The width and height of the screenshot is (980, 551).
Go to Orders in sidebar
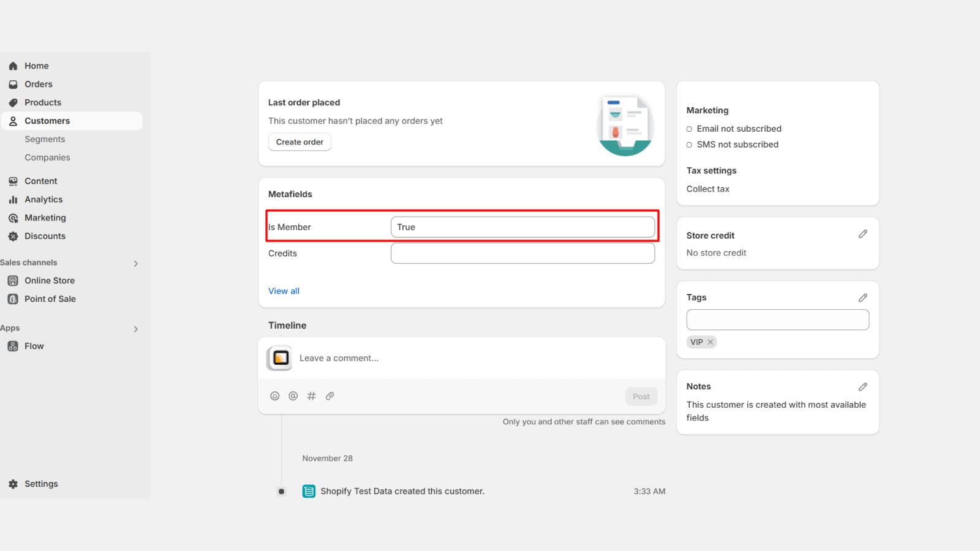coord(39,84)
